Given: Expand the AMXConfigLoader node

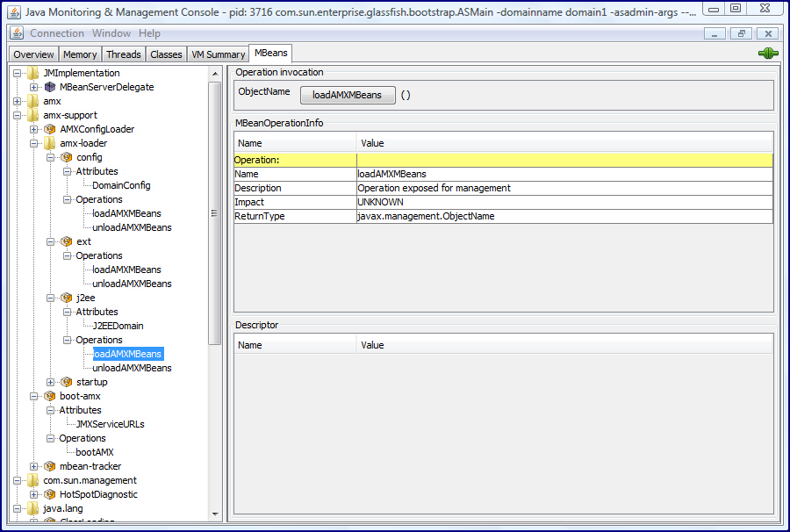Looking at the screenshot, I should coord(33,129).
